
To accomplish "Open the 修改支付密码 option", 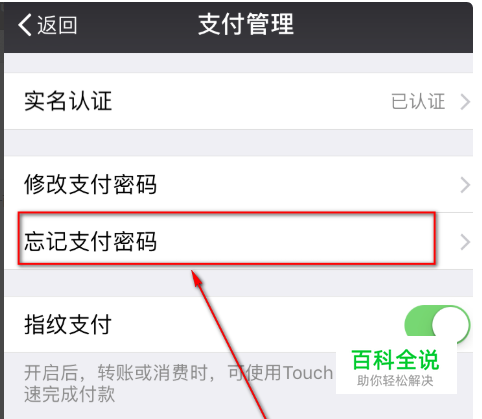I will [239, 184].
